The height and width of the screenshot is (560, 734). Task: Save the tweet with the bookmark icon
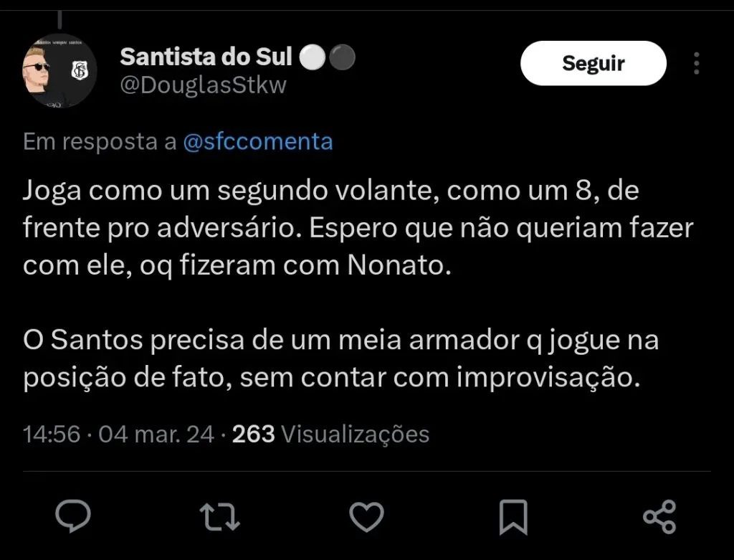tap(513, 516)
